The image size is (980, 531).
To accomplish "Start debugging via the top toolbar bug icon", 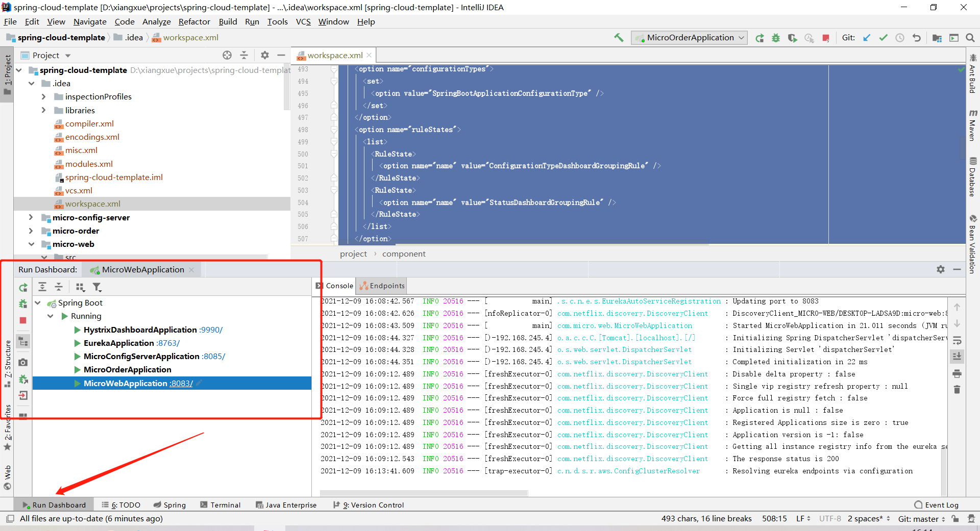I will (x=776, y=38).
